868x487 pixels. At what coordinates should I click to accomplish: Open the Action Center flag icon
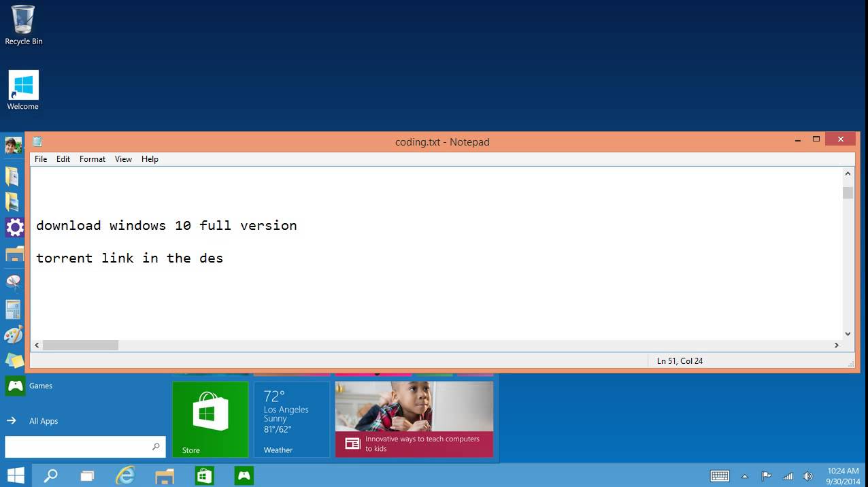766,476
